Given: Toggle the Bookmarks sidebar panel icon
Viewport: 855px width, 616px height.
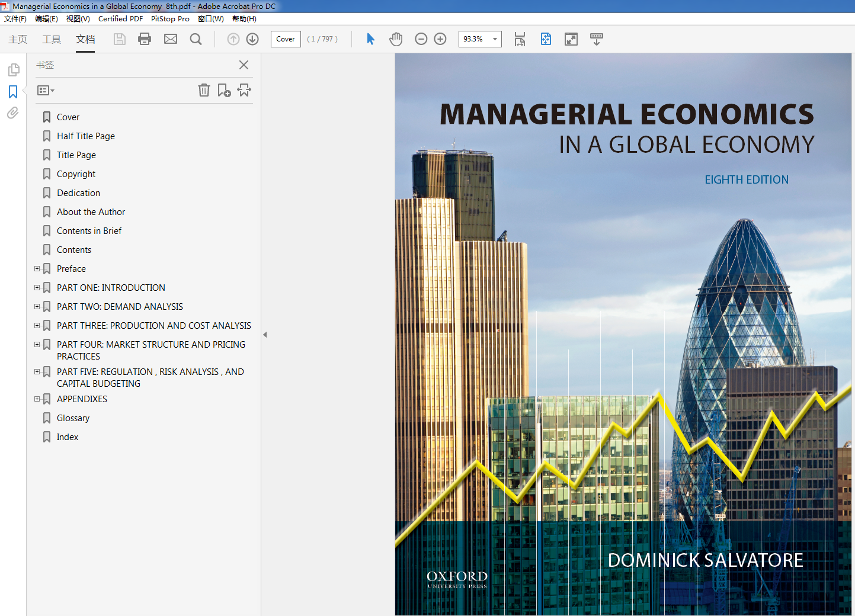Looking at the screenshot, I should pyautogui.click(x=13, y=92).
